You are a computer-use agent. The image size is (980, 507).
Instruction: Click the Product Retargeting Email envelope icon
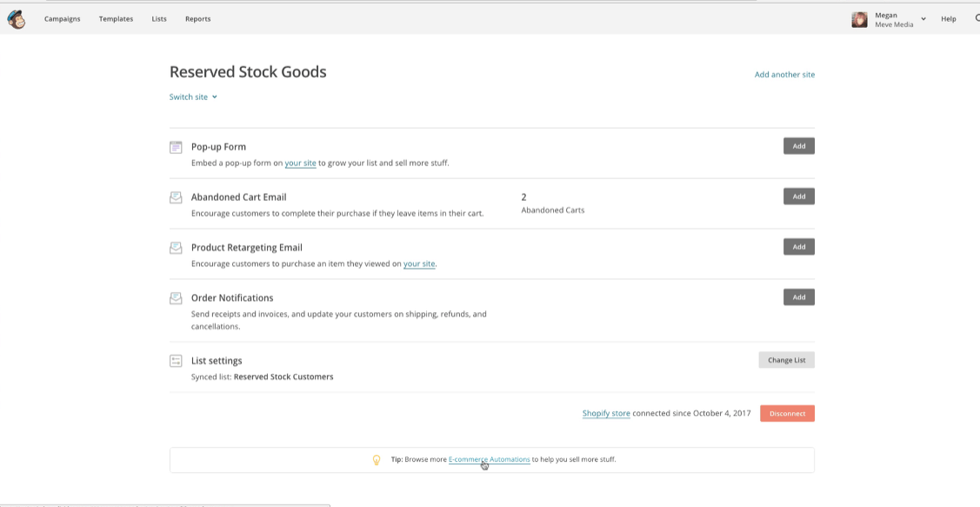[x=176, y=248]
